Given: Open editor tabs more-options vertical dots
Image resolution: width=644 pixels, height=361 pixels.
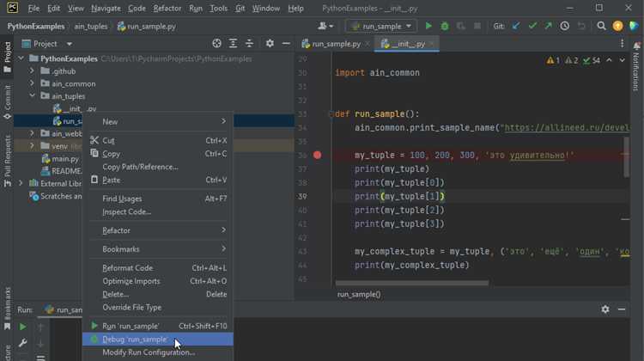Looking at the screenshot, I should [x=623, y=44].
